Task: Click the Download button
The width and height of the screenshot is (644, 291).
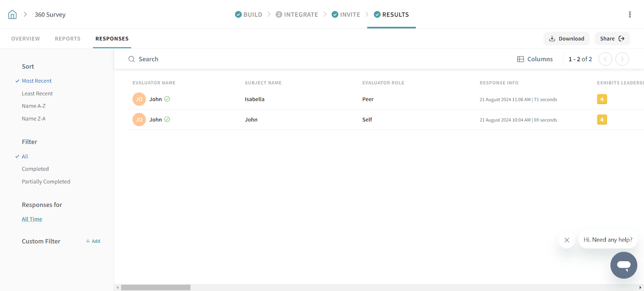Action: (566, 39)
